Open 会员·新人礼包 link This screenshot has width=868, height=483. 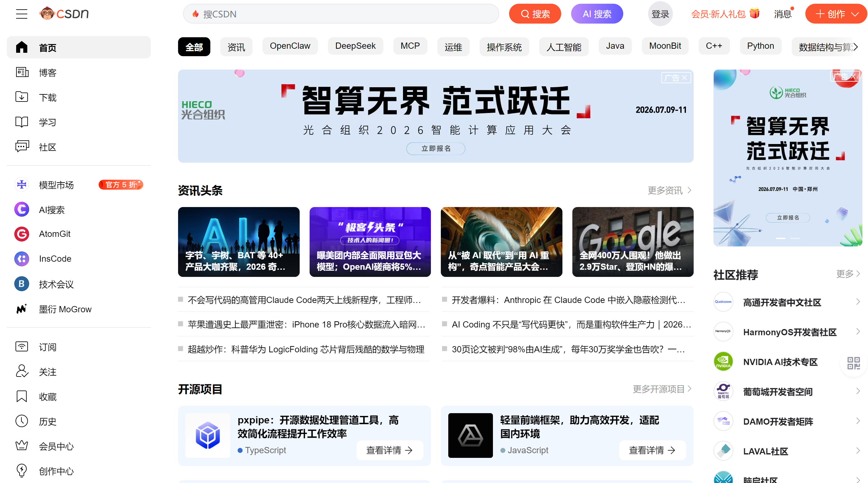(x=718, y=14)
